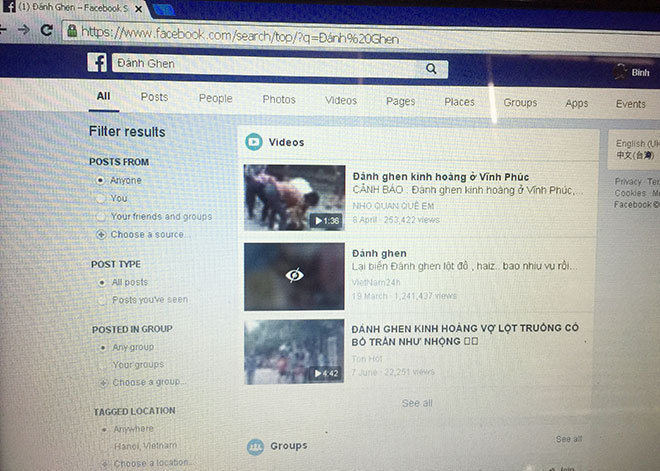Image resolution: width=660 pixels, height=471 pixels.
Task: Reload the page with the refresh icon
Action: [x=47, y=29]
